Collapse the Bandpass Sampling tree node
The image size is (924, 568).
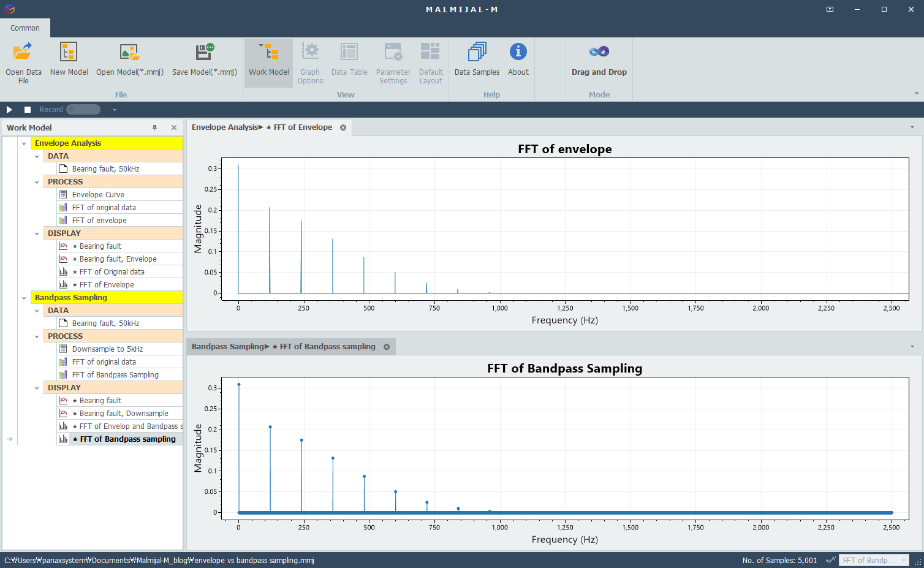pos(24,298)
